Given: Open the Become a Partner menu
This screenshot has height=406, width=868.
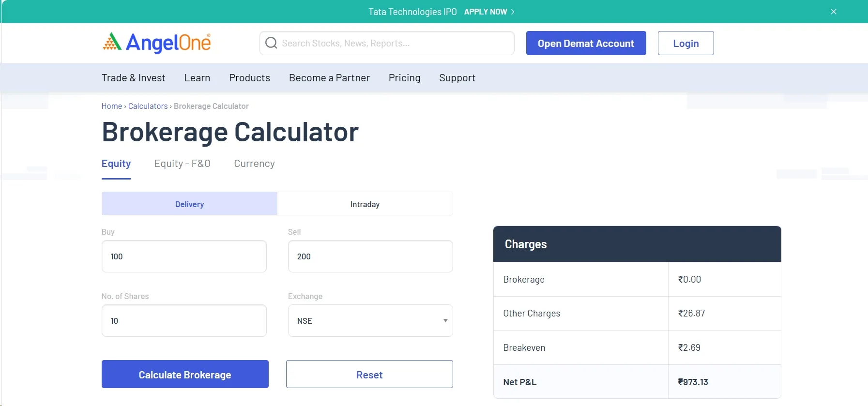Looking at the screenshot, I should (329, 78).
